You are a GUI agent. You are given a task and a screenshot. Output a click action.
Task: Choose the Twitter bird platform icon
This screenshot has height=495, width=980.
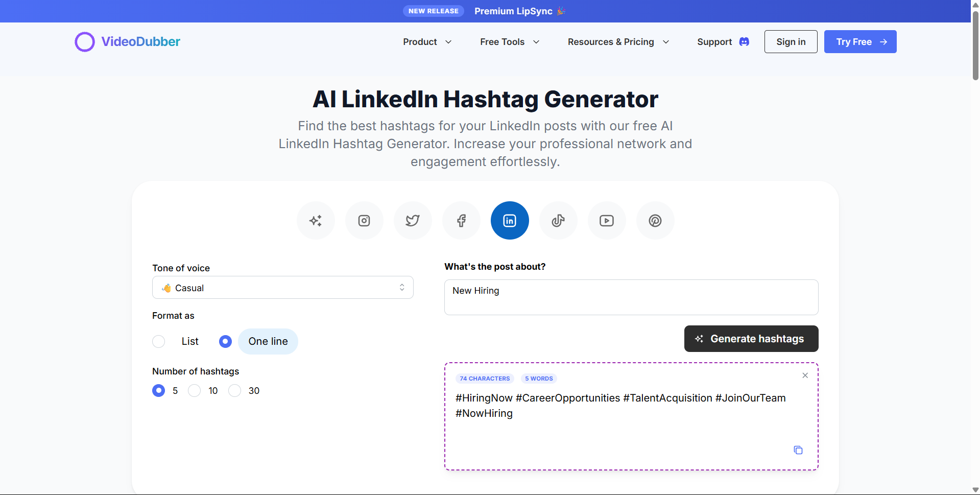pos(413,221)
